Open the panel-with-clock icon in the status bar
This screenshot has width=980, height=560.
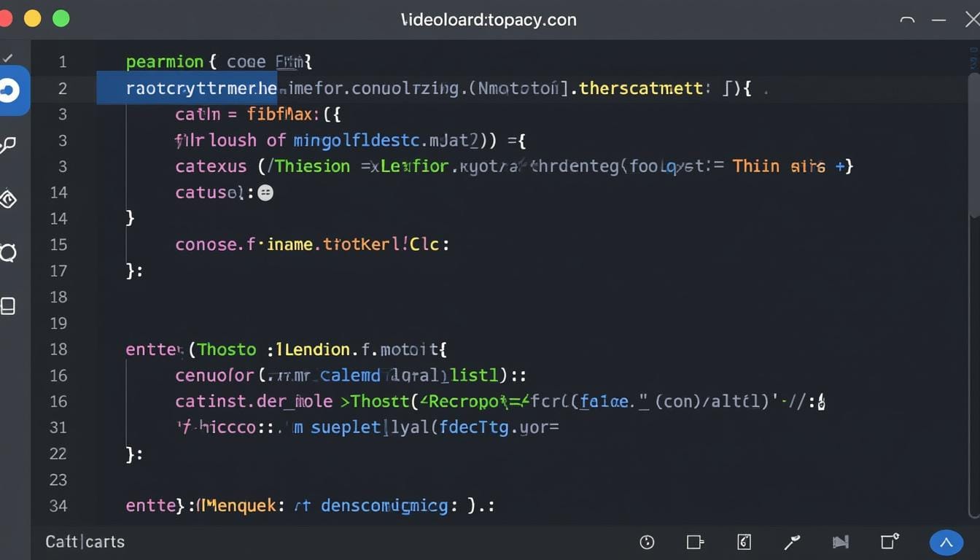888,542
